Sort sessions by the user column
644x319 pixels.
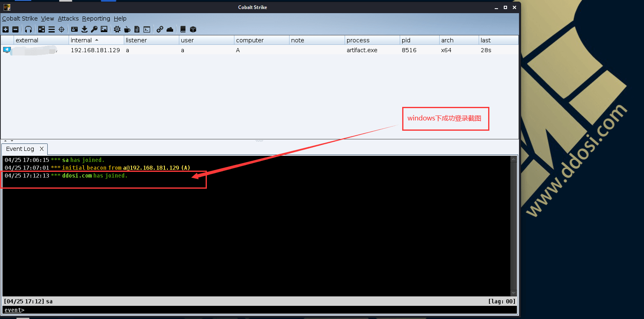tap(206, 40)
